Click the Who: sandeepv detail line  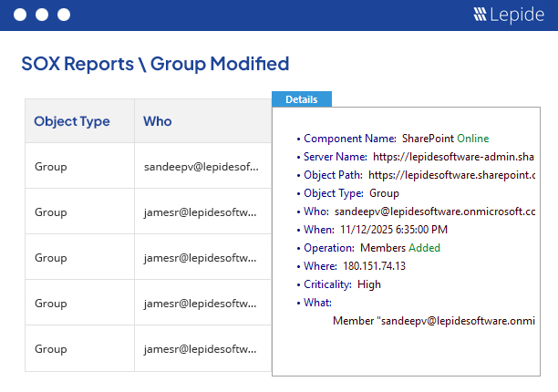pos(416,211)
